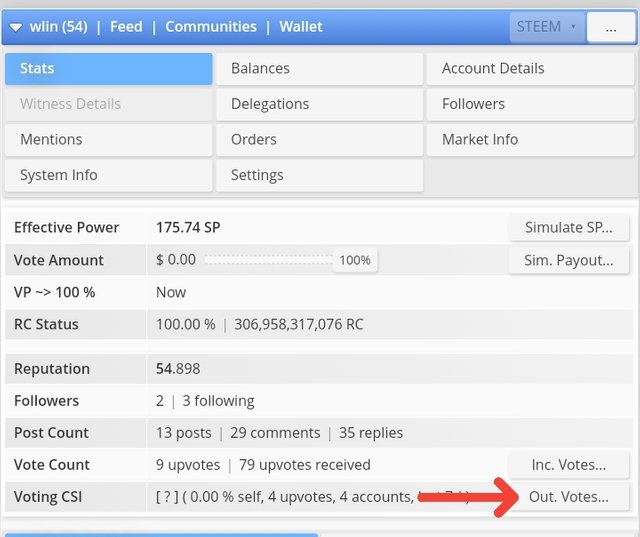Click the 3 following text
The width and height of the screenshot is (640, 537).
218,401
